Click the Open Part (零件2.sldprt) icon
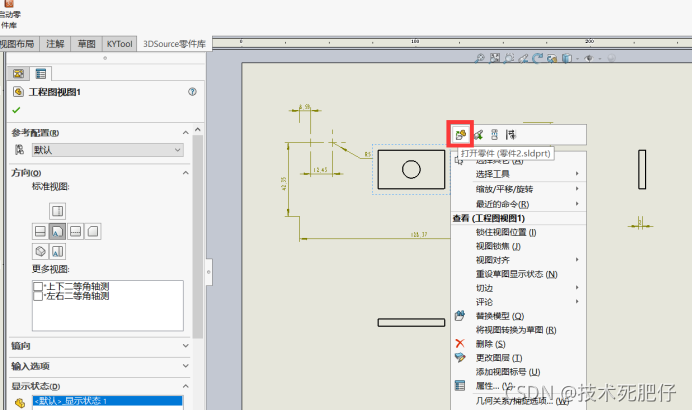Viewport: 692px width, 411px height. pos(460,134)
